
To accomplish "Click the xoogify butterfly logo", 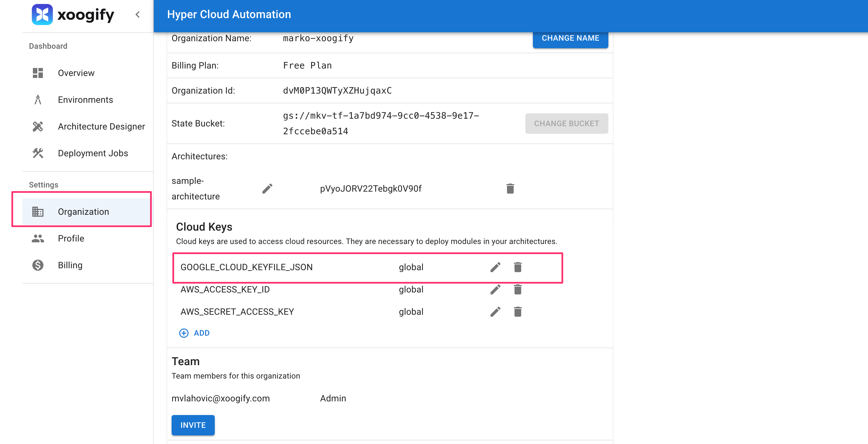I will [x=42, y=14].
